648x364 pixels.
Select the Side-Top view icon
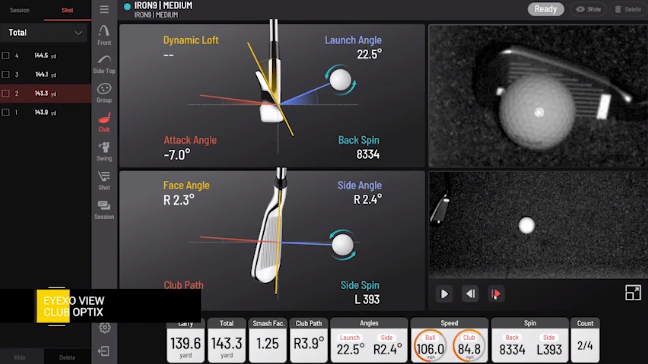[x=104, y=64]
